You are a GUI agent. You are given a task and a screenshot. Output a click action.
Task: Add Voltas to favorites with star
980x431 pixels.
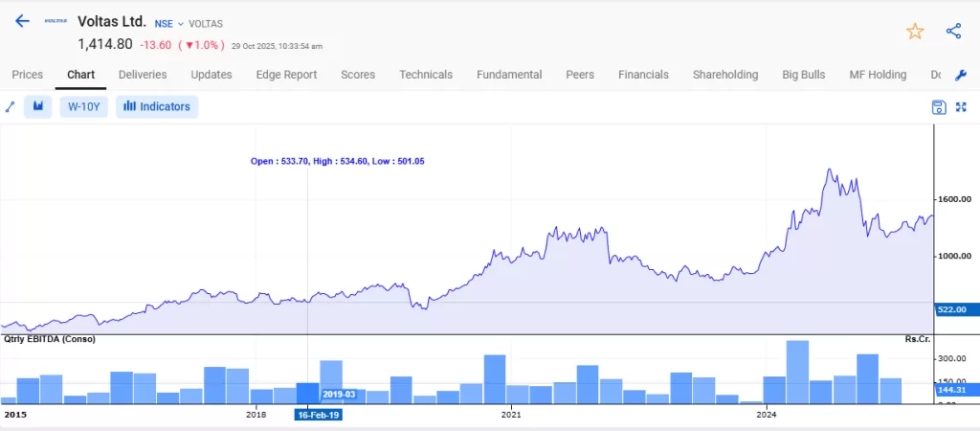click(915, 32)
